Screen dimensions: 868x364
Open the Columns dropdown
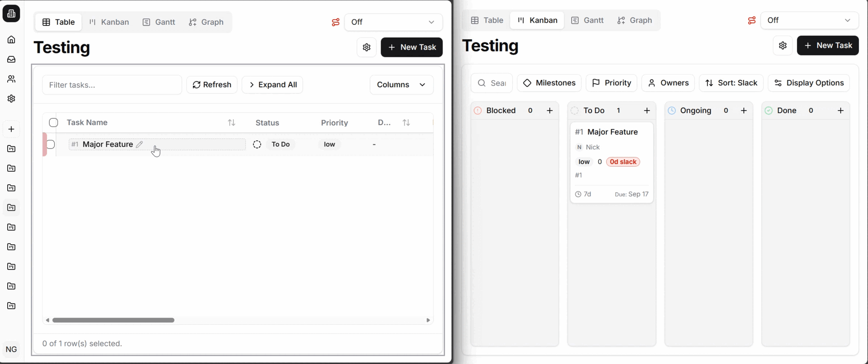pyautogui.click(x=401, y=85)
